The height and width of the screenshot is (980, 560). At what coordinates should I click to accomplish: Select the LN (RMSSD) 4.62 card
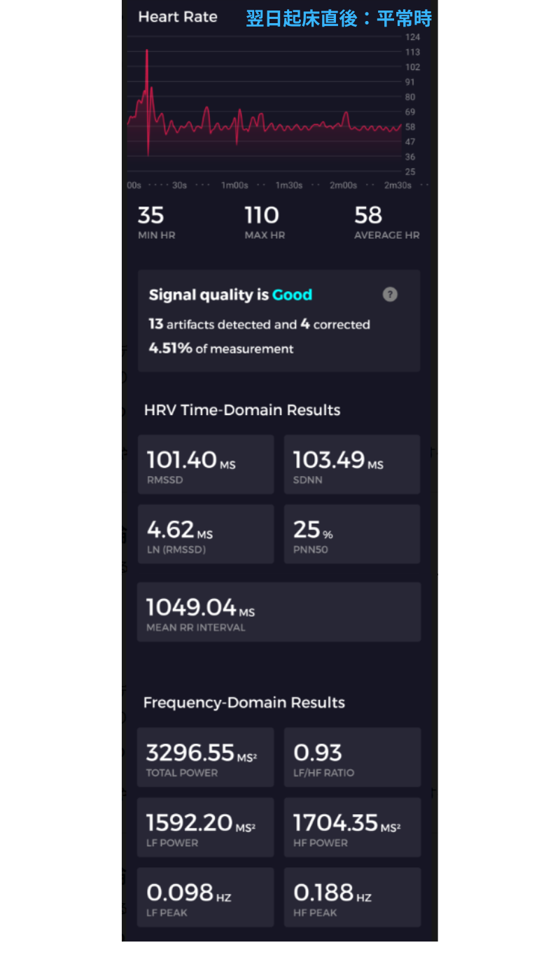205,534
